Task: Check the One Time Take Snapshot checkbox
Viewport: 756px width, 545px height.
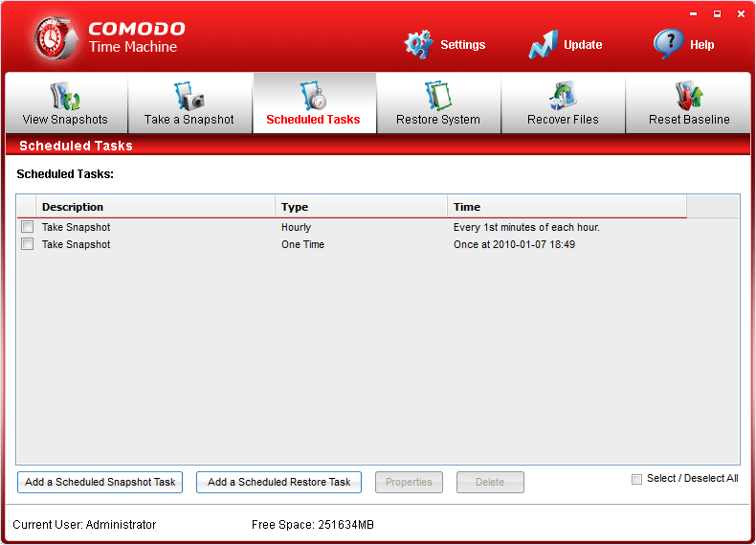Action: coord(28,244)
